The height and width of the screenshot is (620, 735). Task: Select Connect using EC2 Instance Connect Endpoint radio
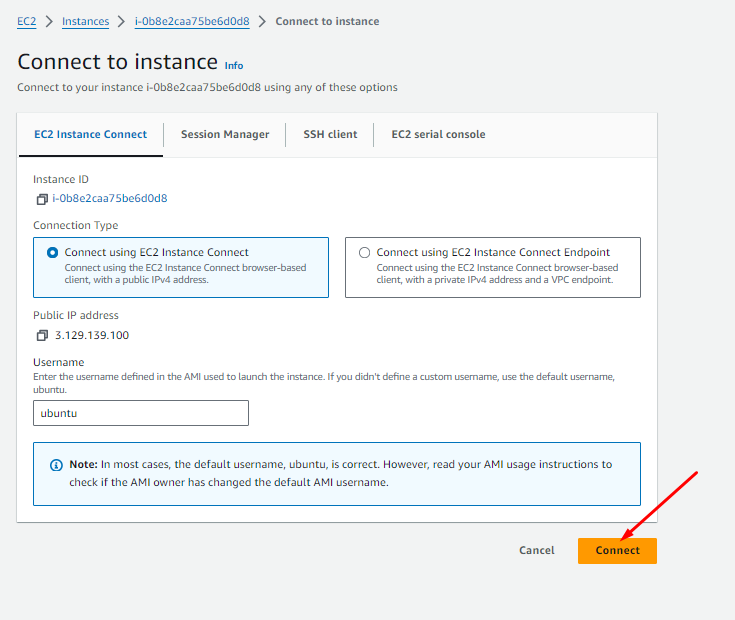pos(364,253)
